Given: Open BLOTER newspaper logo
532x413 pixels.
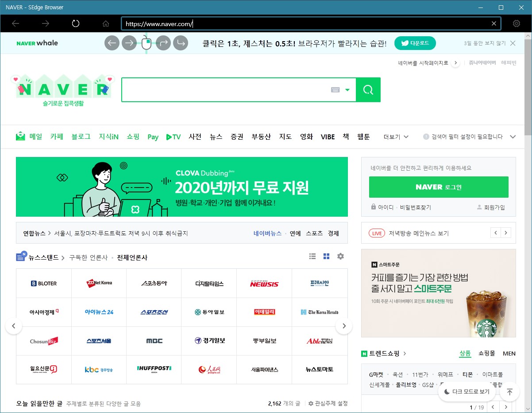Looking at the screenshot, I should click(x=44, y=283).
